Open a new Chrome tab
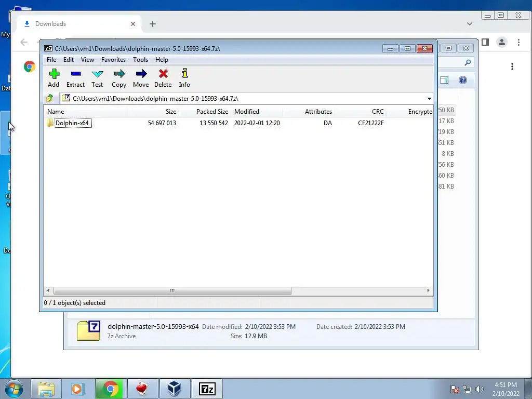This screenshot has height=399, width=532. click(153, 24)
